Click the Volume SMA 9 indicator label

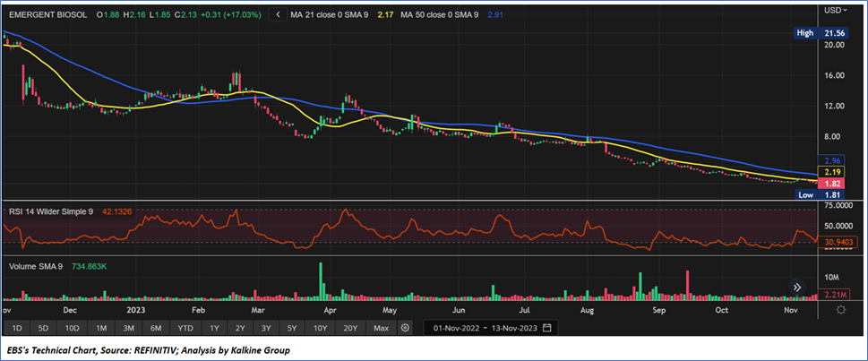coord(34,266)
